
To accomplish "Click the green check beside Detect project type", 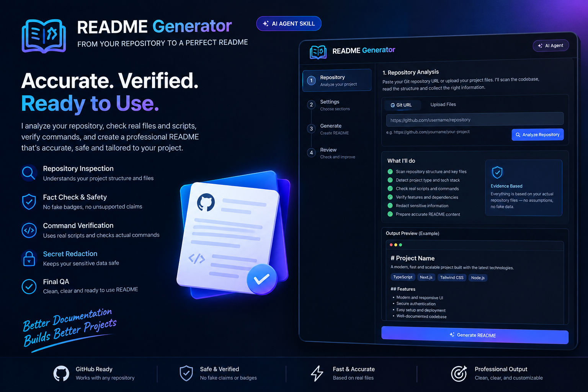I will click(390, 180).
